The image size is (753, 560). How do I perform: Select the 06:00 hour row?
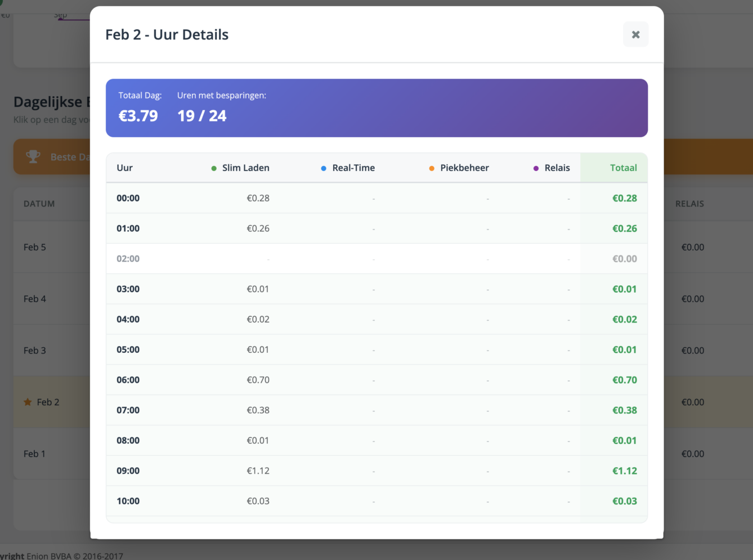pos(376,380)
